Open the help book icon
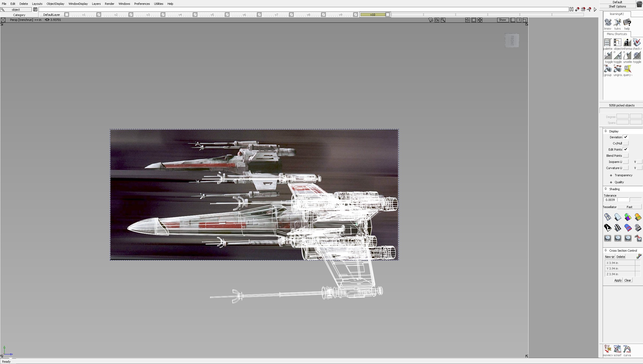This screenshot has height=364, width=643. click(x=627, y=22)
